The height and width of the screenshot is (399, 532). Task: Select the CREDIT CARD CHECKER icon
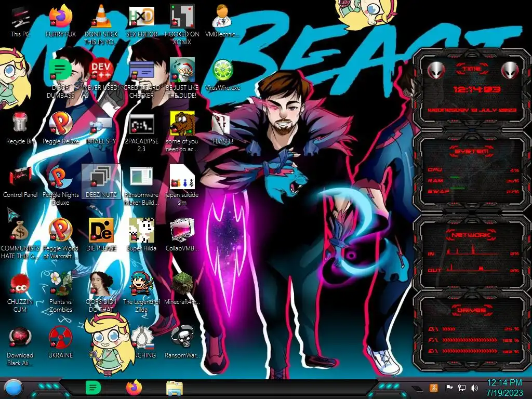click(141, 78)
